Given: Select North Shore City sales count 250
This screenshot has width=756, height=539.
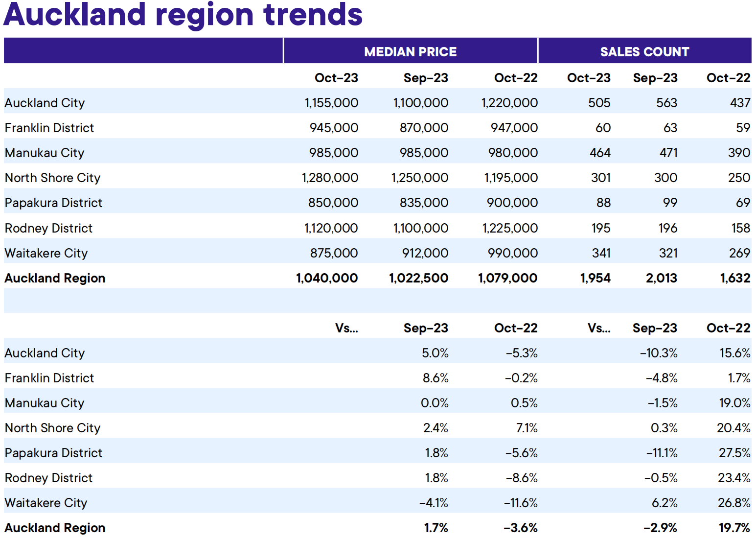Looking at the screenshot, I should (739, 178).
